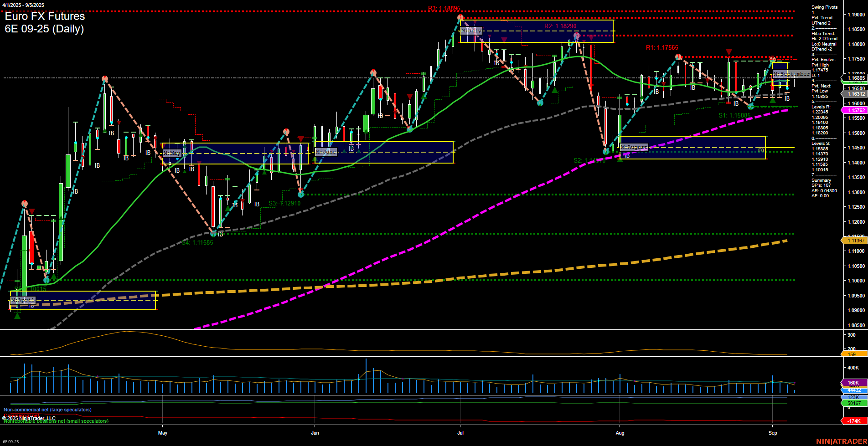This screenshot has height=446, width=868.
Task: Toggle the Non-commercial net legend line
Action: [46, 410]
